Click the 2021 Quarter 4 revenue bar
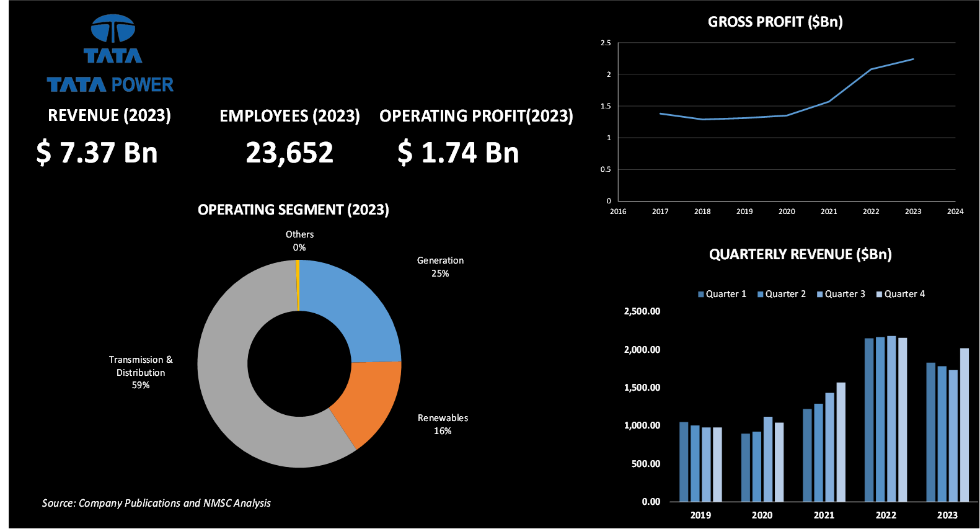 (x=841, y=442)
